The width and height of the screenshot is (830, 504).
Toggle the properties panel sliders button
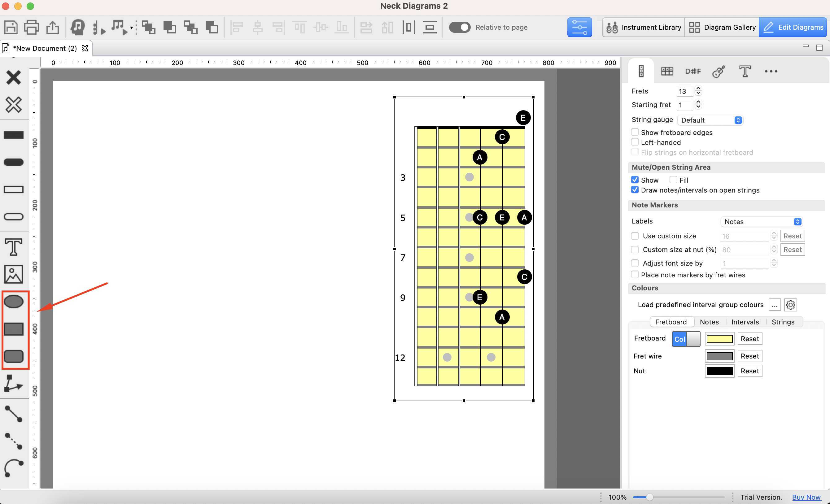click(x=579, y=27)
